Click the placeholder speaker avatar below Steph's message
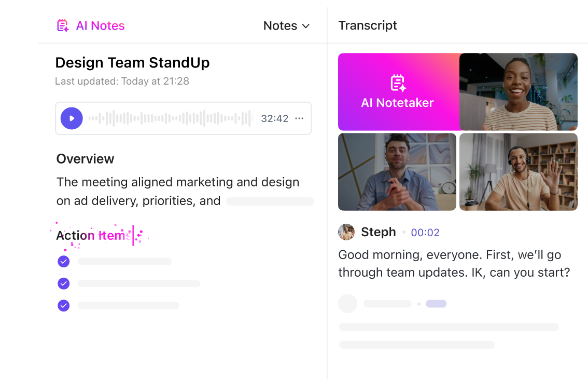588x379 pixels. (347, 303)
